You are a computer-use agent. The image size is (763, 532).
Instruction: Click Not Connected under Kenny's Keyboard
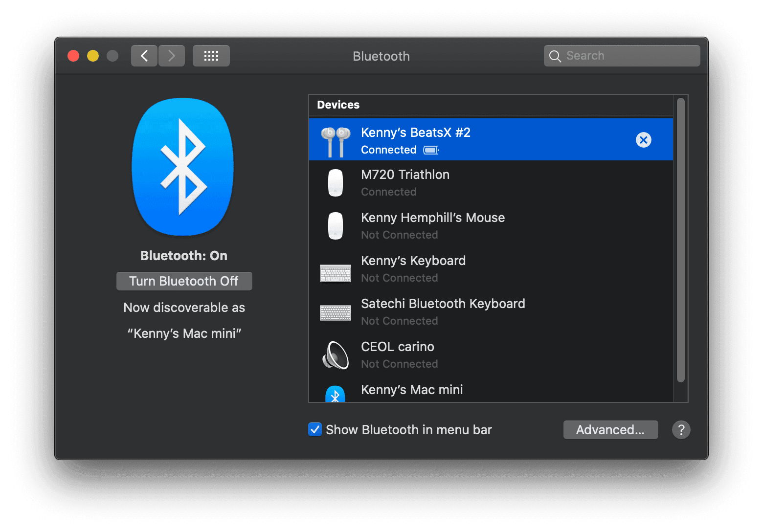click(x=400, y=278)
